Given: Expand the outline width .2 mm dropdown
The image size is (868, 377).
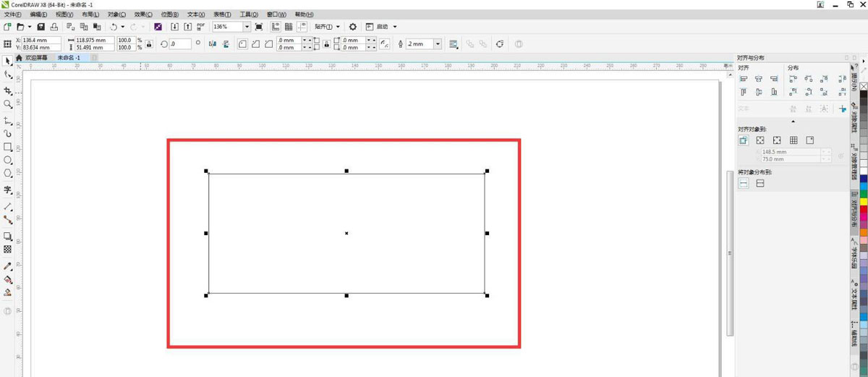Looking at the screenshot, I should 438,44.
